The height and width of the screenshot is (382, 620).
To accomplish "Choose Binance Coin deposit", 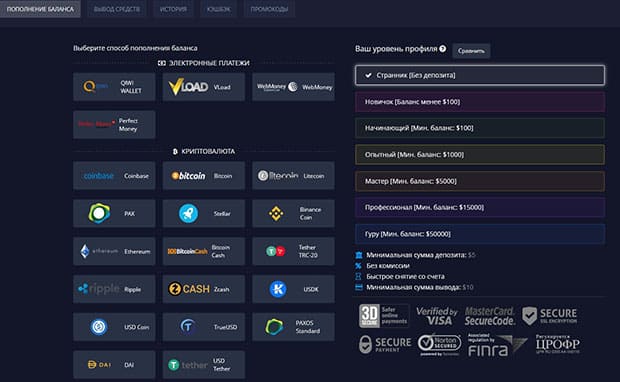I will [293, 214].
